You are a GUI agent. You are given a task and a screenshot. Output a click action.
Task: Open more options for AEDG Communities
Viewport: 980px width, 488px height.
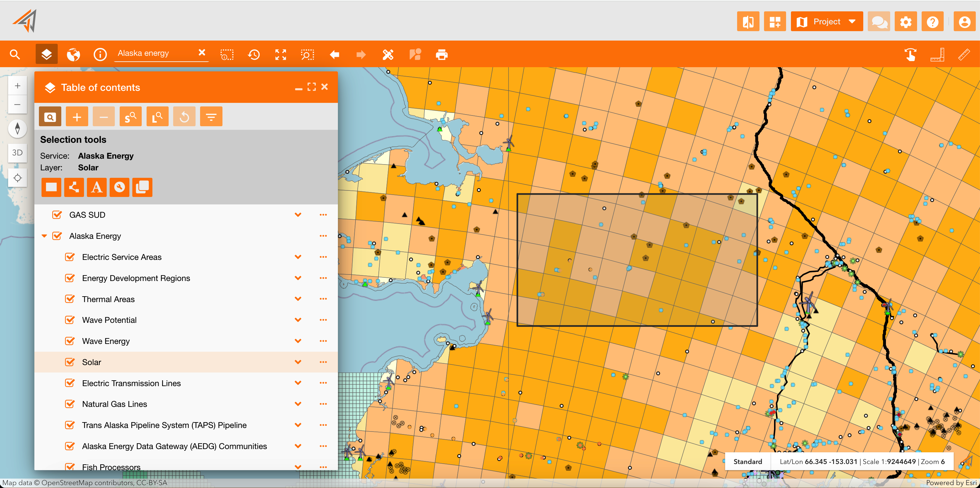point(323,446)
